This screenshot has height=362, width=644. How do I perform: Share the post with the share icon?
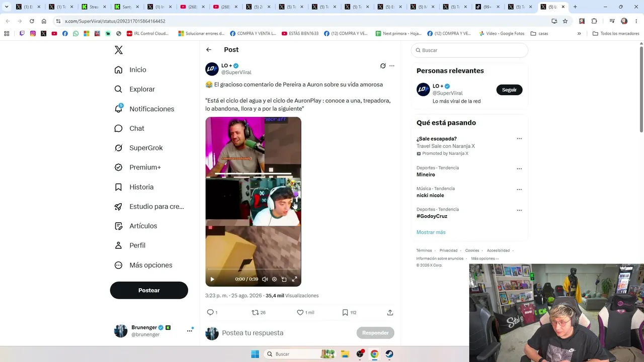click(390, 312)
